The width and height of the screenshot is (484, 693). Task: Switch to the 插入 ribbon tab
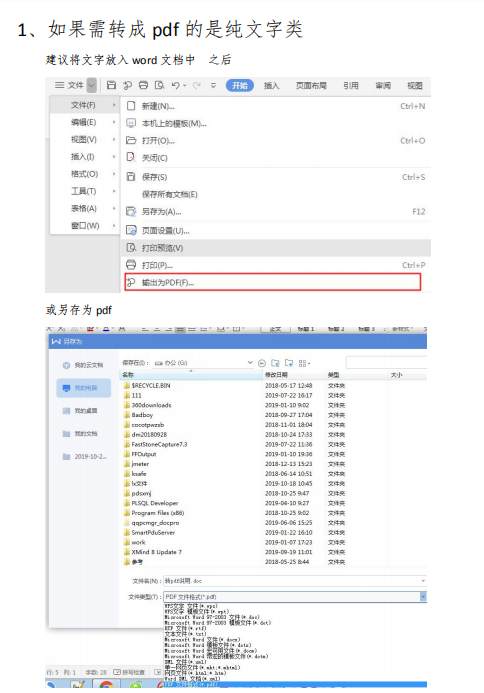[x=271, y=85]
